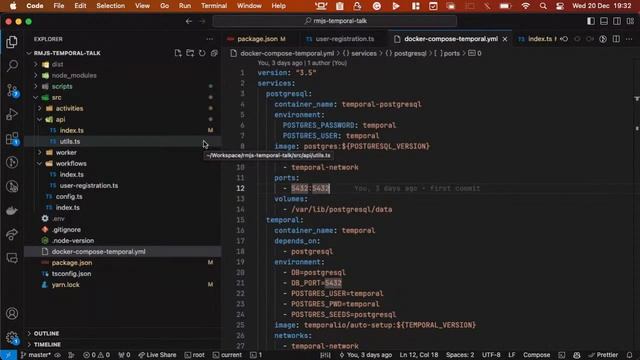
Task: Open the Extensions view
Action: [12, 138]
